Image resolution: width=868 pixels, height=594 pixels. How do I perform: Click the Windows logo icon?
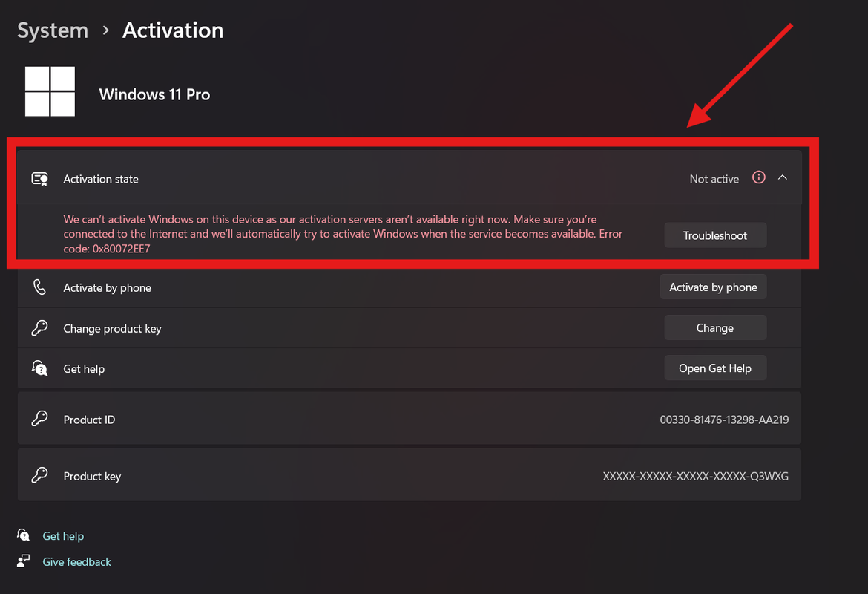pos(50,91)
